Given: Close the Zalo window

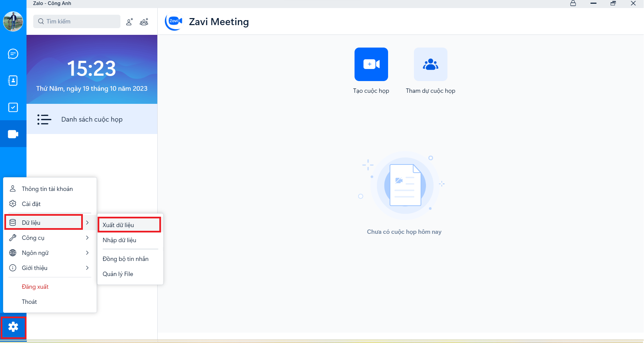Looking at the screenshot, I should 633,3.
